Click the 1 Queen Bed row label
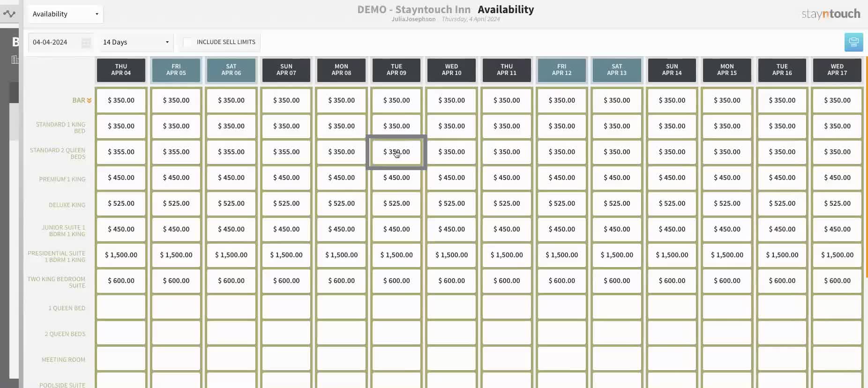 point(67,308)
